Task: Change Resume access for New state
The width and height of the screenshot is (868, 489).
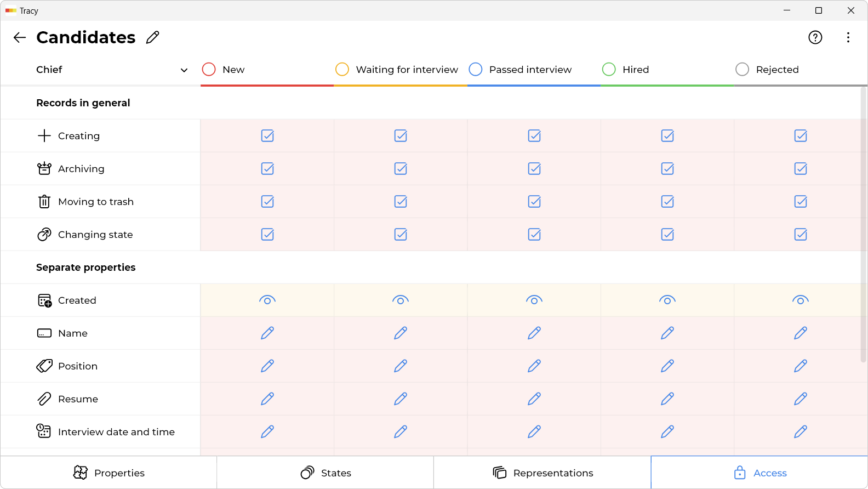Action: [267, 399]
